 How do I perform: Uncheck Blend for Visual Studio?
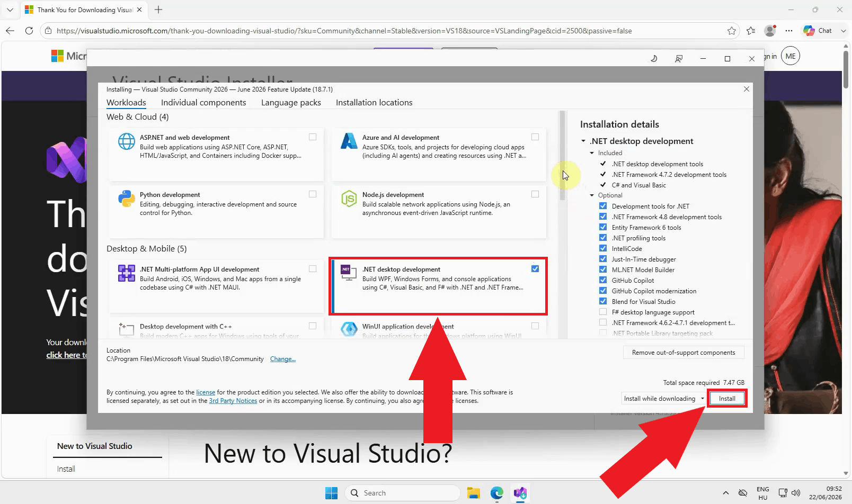pyautogui.click(x=603, y=301)
